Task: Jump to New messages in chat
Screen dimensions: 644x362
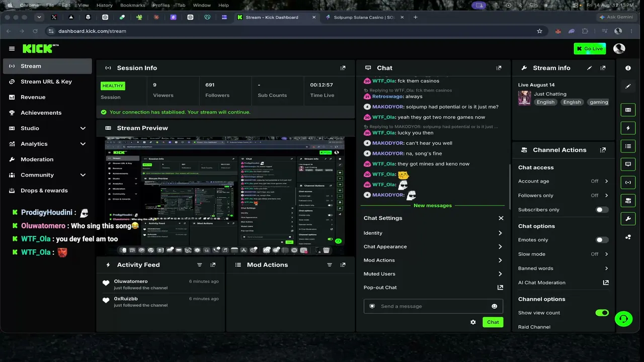Action: (433, 206)
